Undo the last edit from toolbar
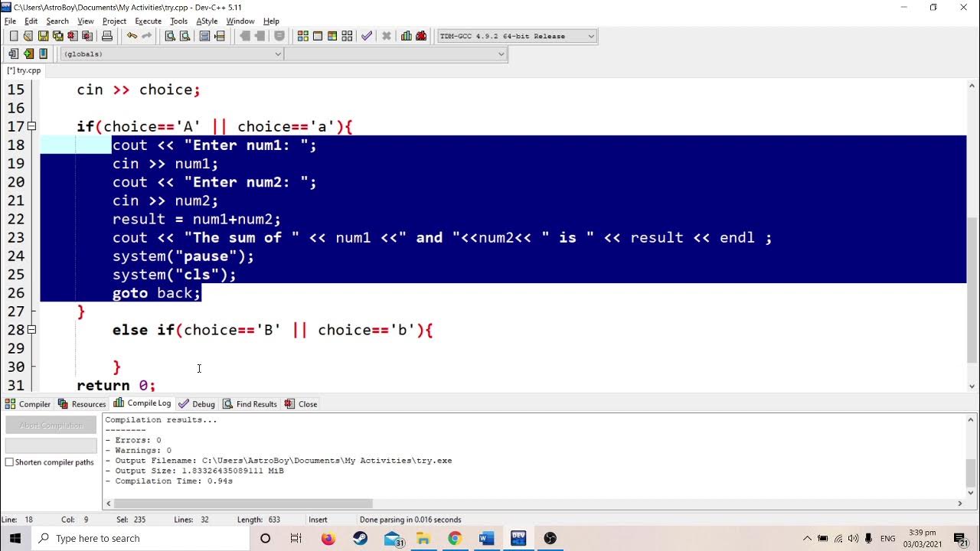Image resolution: width=980 pixels, height=551 pixels. click(x=132, y=36)
